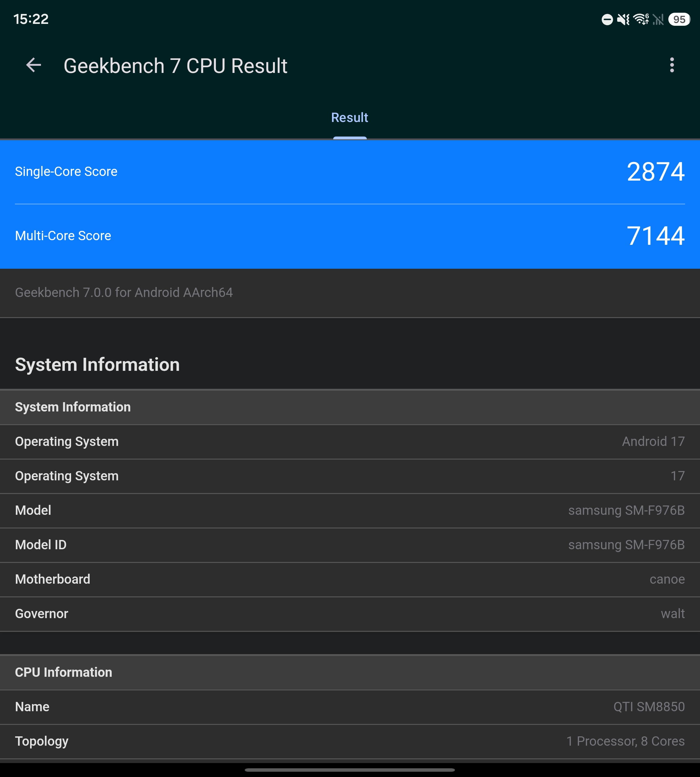Select the single-core score value 2874
The width and height of the screenshot is (700, 777).
(656, 172)
